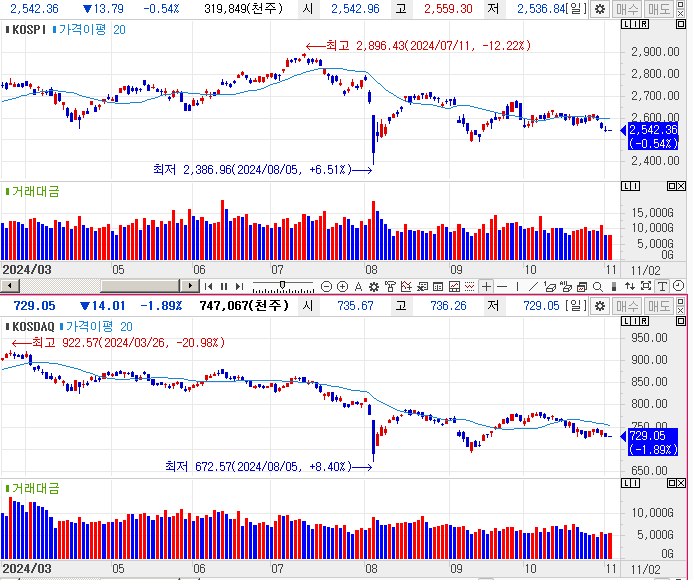Click the zoom-out minus circle icon

coord(326,286)
